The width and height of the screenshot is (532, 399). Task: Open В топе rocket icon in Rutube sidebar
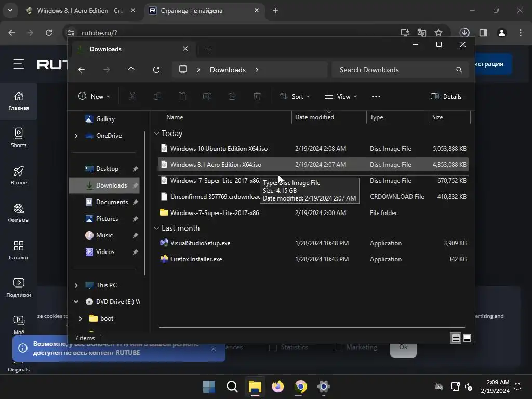pos(19,175)
